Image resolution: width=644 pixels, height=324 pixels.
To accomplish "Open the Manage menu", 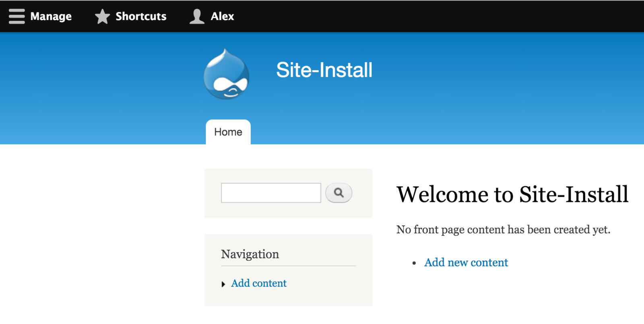I will click(40, 17).
